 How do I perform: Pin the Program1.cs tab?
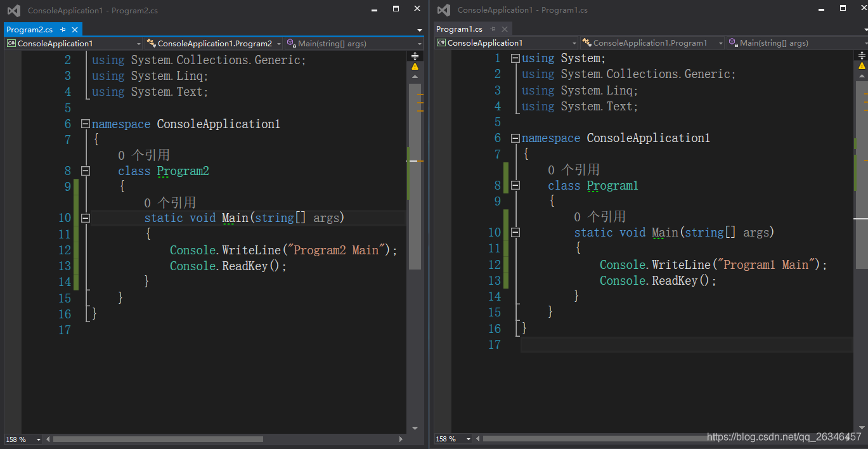(x=493, y=29)
